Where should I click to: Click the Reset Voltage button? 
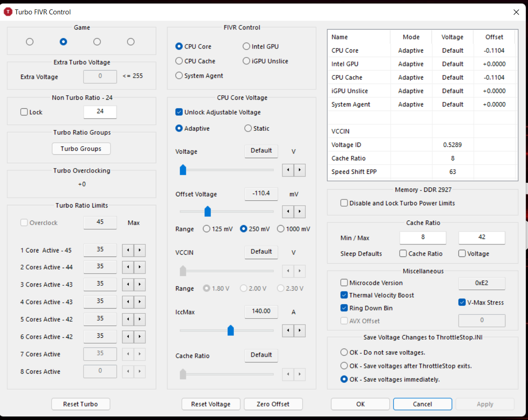(211, 404)
